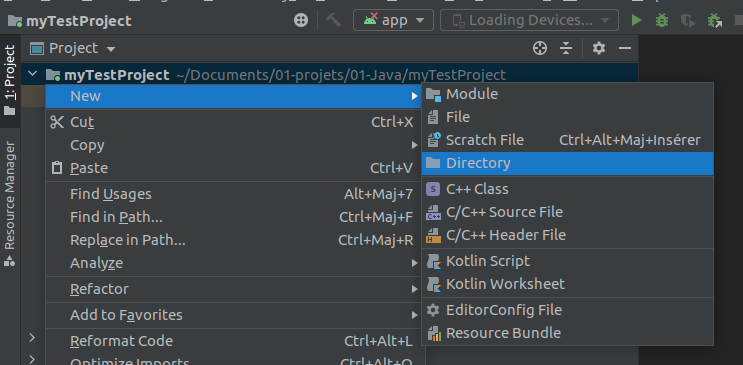Click the C++ Class purple S icon
743x365 pixels.
pos(433,189)
